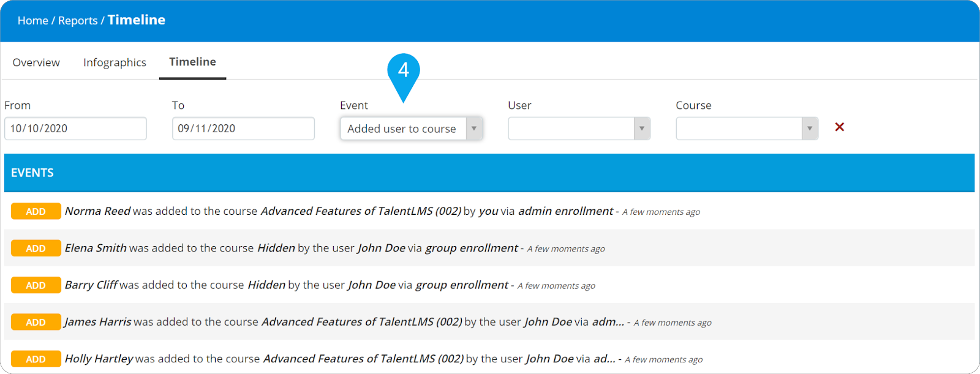Go to Home in the breadcrumb

pyautogui.click(x=32, y=21)
